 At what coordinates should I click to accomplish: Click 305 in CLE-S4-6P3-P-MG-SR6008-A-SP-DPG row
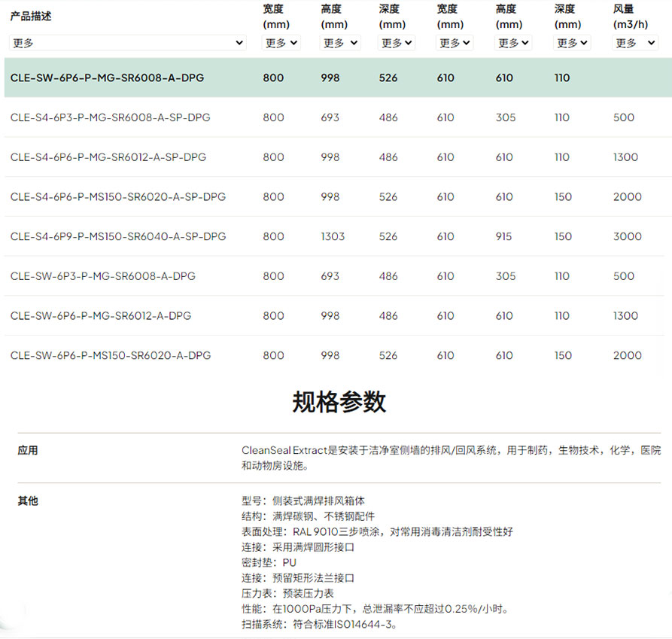click(x=506, y=117)
